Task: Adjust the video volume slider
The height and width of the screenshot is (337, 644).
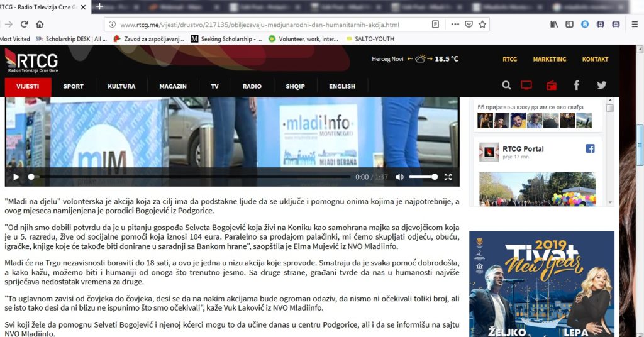Action: coord(423,177)
